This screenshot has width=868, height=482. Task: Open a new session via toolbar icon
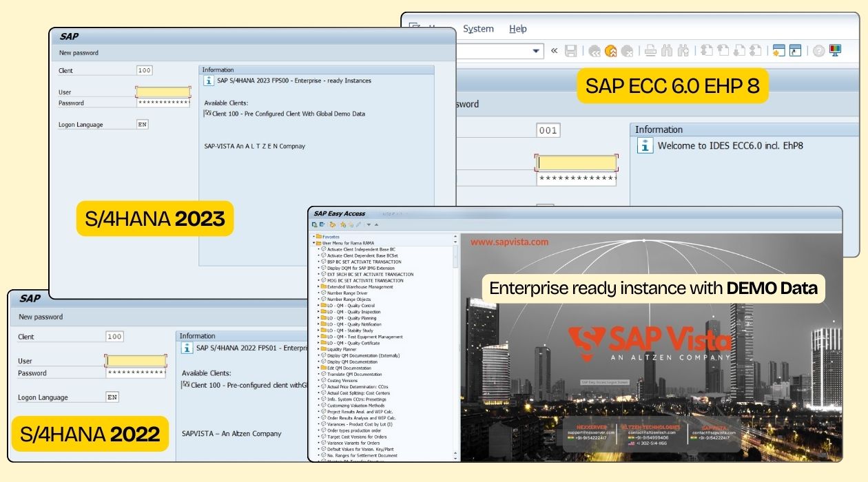tap(779, 51)
